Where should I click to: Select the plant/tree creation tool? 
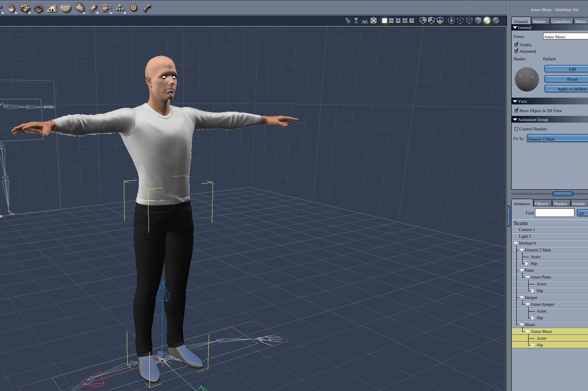tap(38, 8)
